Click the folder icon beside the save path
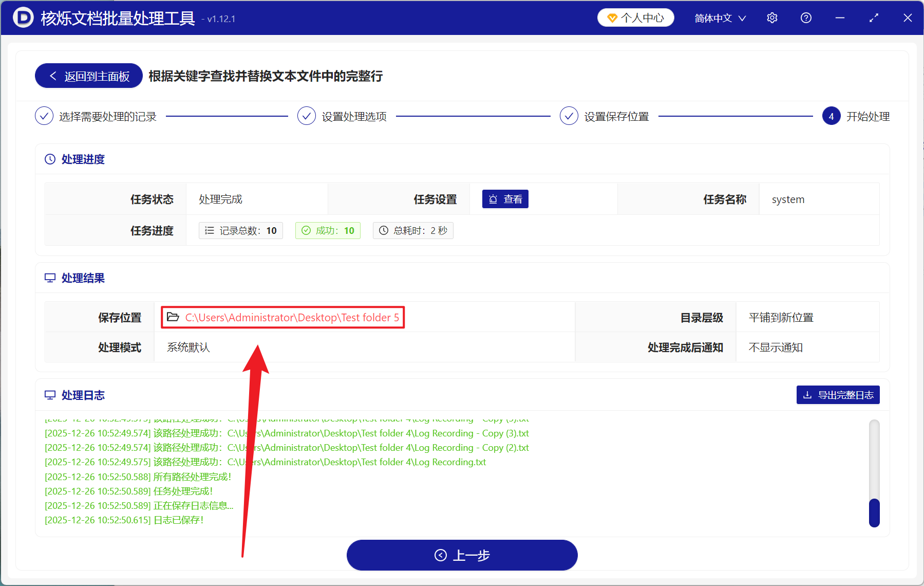This screenshot has height=586, width=924. [x=173, y=317]
